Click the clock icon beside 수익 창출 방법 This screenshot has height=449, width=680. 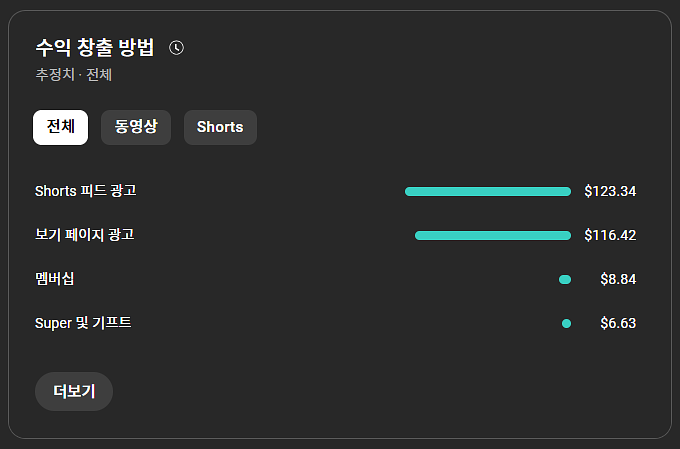click(177, 48)
